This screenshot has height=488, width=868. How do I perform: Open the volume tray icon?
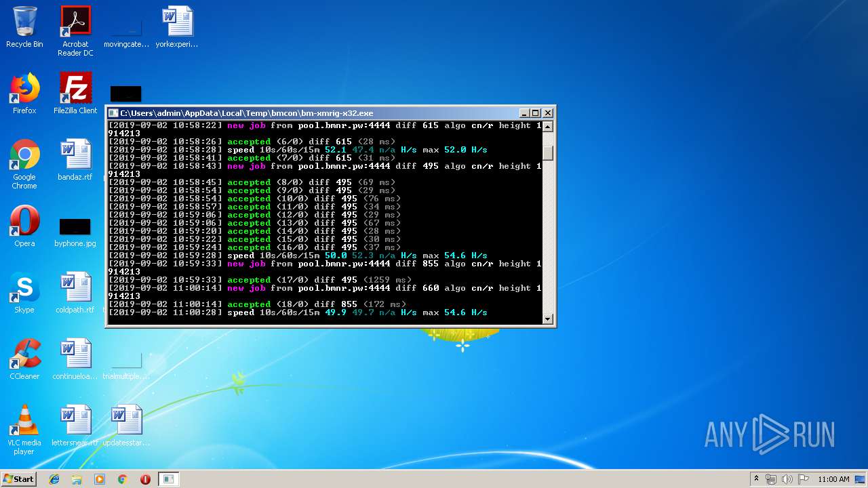(x=787, y=479)
